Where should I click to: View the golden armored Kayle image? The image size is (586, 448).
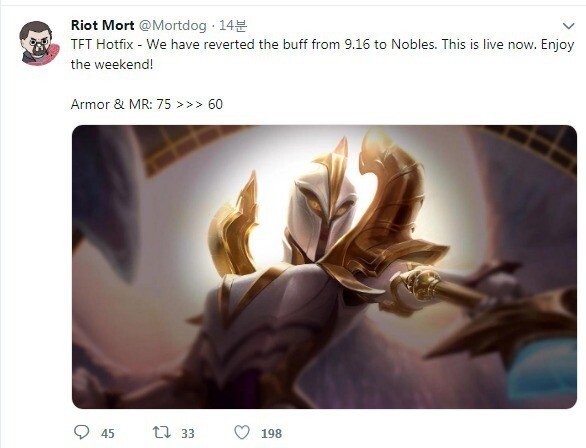324,267
